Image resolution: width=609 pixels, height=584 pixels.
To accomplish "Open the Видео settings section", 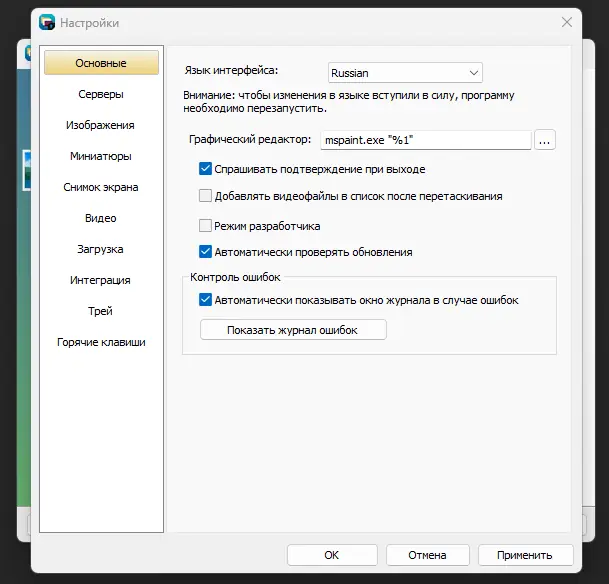I will click(x=101, y=218).
